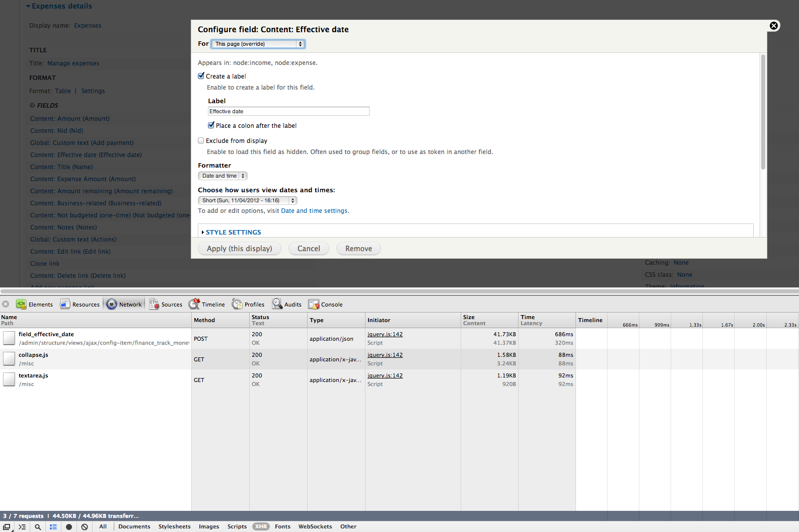Uncheck the Create a label checkbox

click(x=201, y=76)
